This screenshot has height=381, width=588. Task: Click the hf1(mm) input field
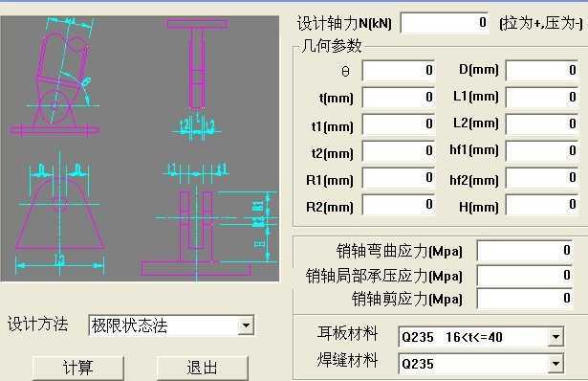tap(542, 151)
